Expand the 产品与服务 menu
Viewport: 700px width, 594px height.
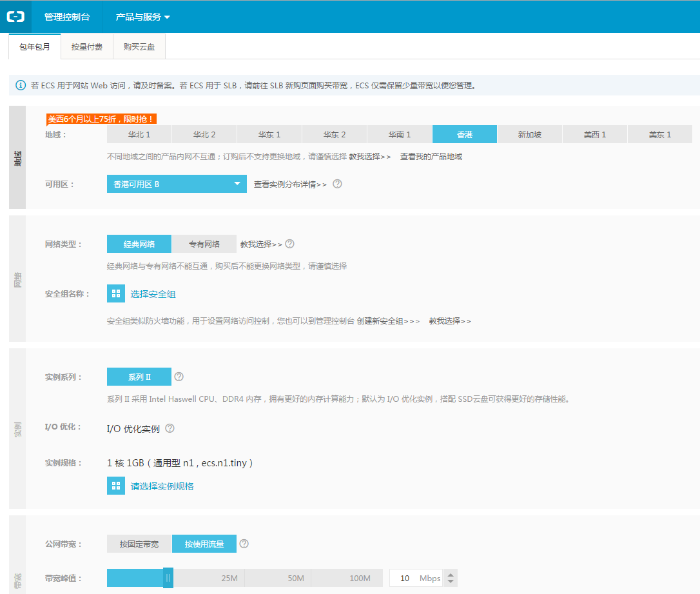[142, 17]
